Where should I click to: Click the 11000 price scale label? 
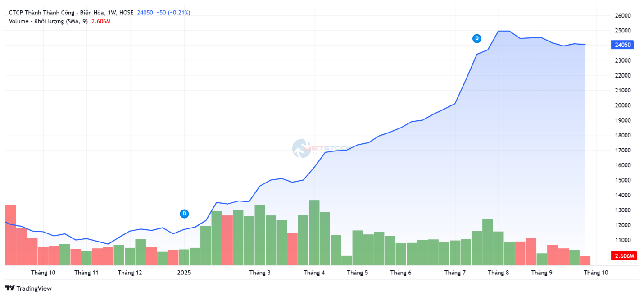click(x=622, y=240)
